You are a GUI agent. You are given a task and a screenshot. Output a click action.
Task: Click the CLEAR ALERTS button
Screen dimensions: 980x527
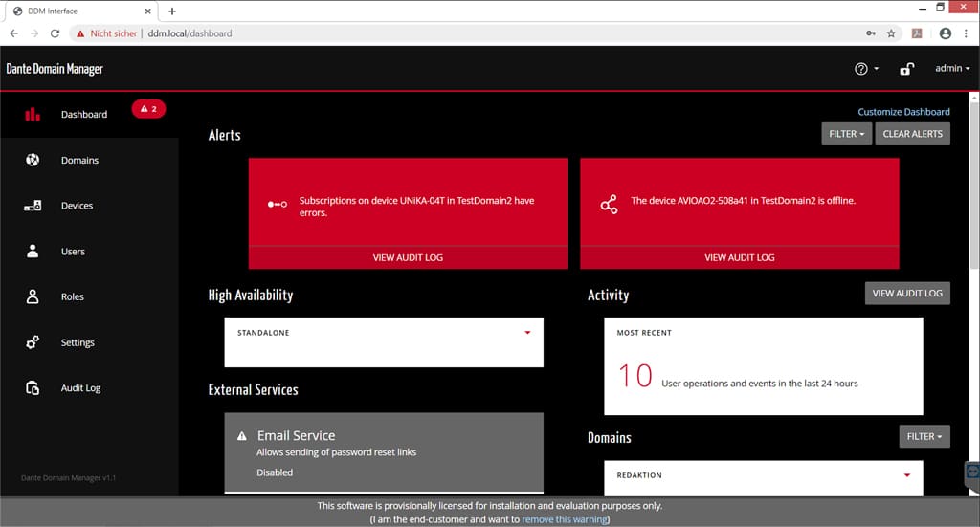(x=912, y=134)
